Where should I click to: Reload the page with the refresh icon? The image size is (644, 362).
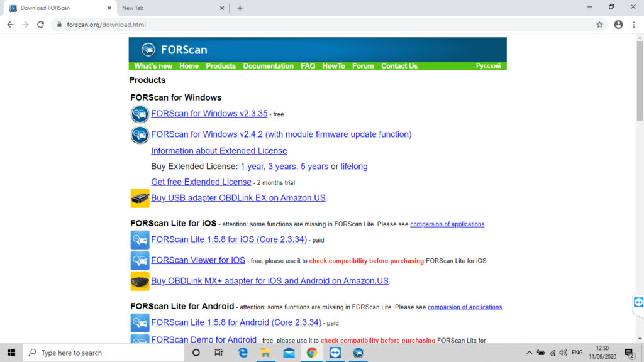[x=41, y=25]
